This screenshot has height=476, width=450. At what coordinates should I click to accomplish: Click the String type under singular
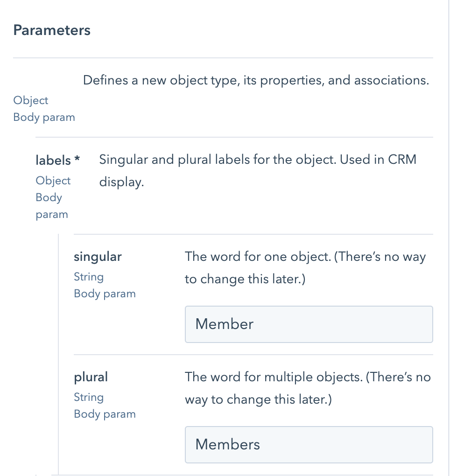(89, 277)
